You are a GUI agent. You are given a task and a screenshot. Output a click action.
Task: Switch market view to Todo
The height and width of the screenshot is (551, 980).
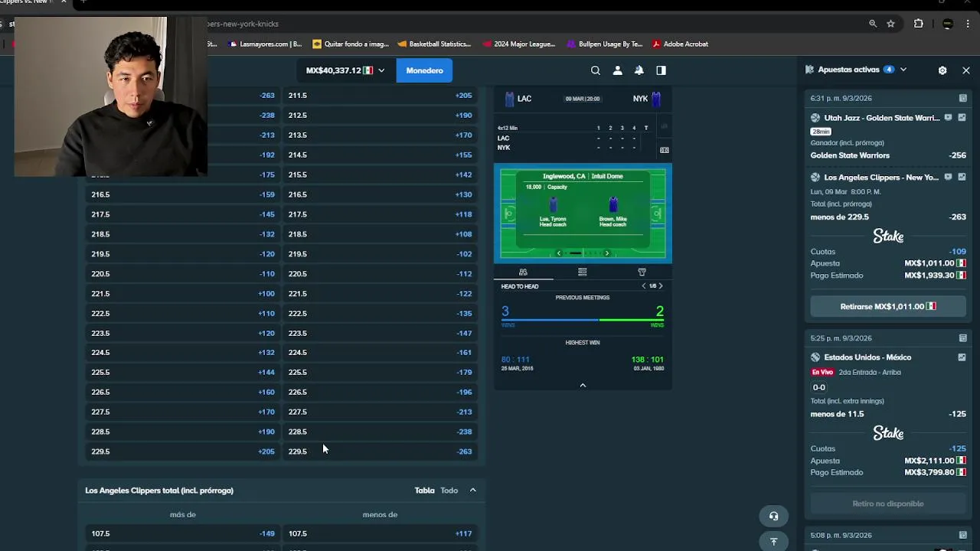(449, 491)
